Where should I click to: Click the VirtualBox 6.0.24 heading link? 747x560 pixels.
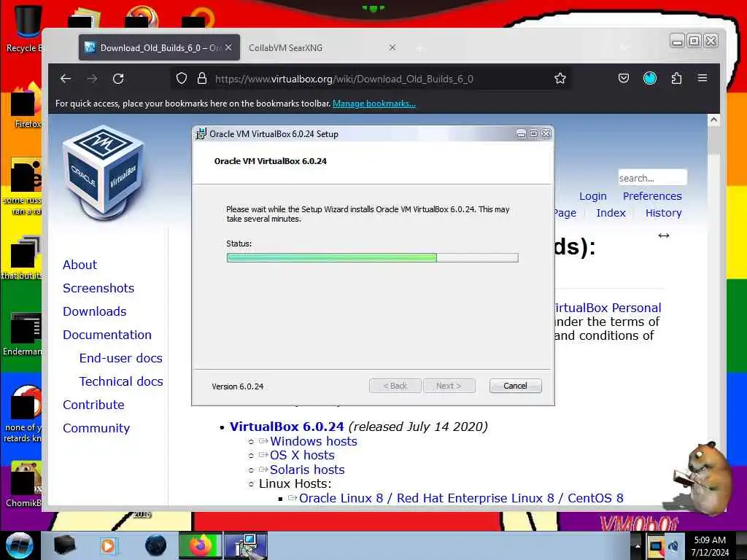point(287,426)
